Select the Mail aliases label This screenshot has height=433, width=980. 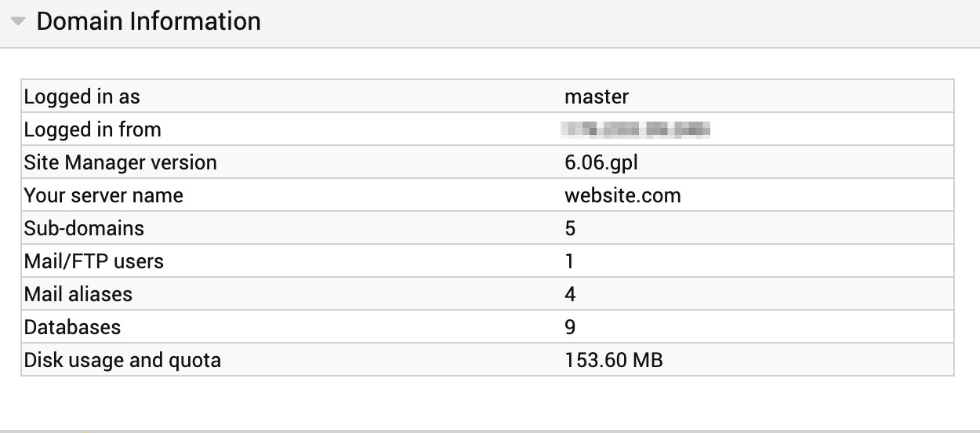tap(78, 294)
